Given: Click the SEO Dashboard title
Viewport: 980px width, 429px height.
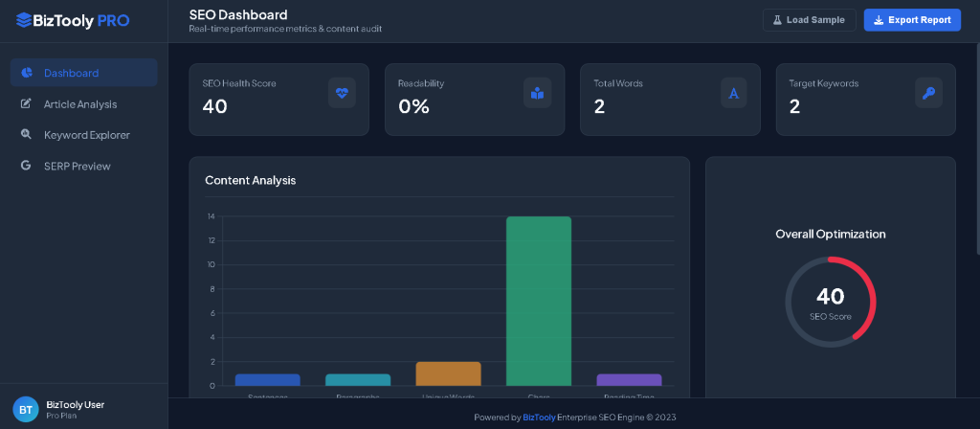Looking at the screenshot, I should [238, 14].
